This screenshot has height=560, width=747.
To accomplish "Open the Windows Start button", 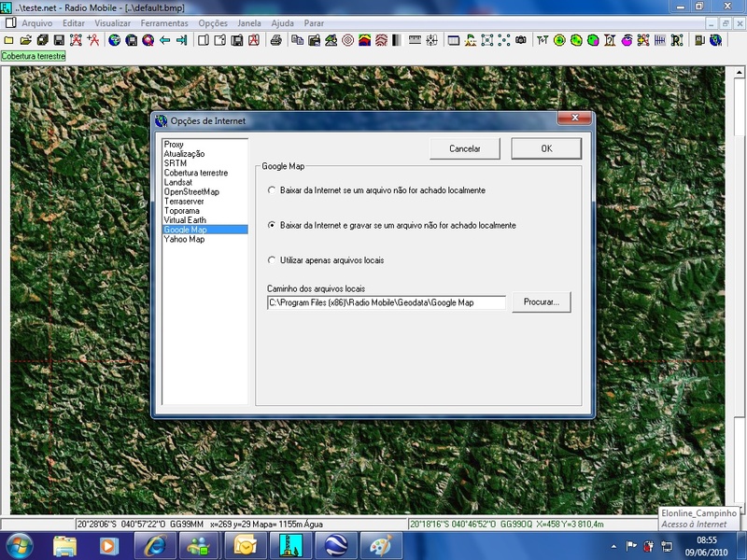I will pos(18,546).
